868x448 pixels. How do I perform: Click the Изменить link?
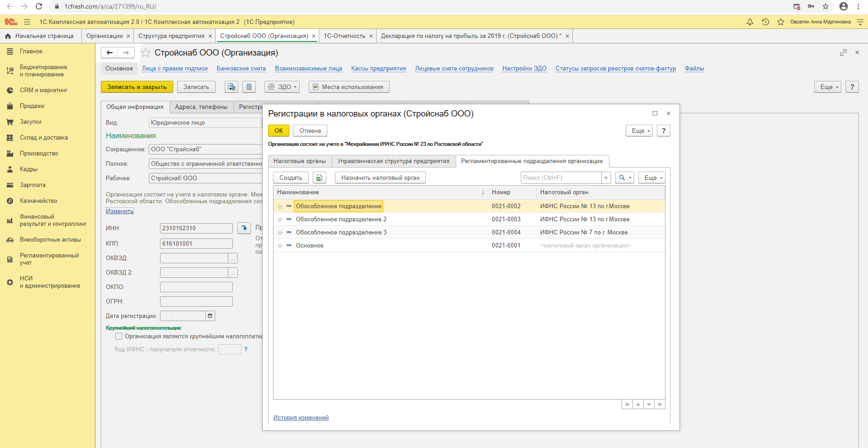click(120, 211)
